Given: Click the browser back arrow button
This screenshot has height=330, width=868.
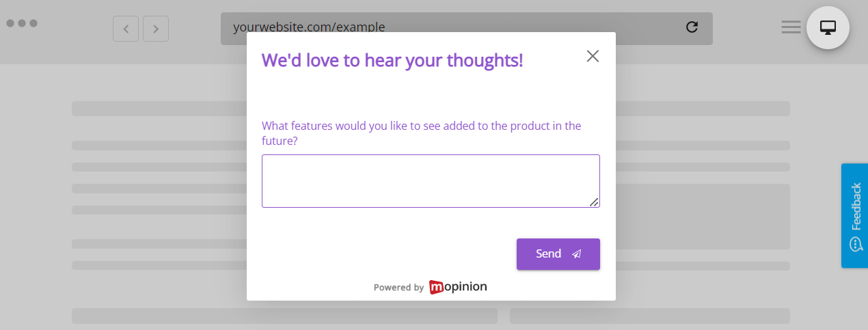Looking at the screenshot, I should pos(126,29).
